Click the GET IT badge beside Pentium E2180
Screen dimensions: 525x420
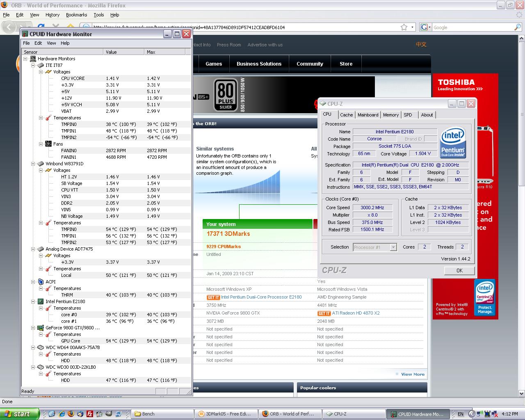pyautogui.click(x=213, y=297)
